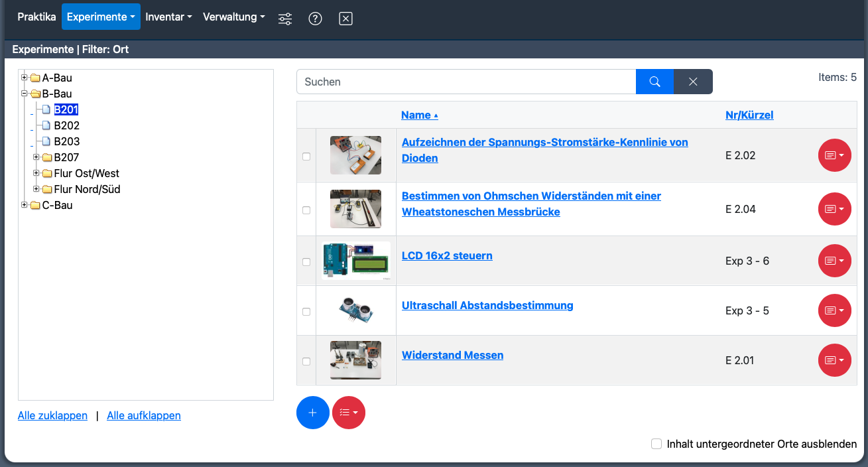This screenshot has width=868, height=467.
Task: Collapse the B-Bau tree node
Action: (25, 94)
